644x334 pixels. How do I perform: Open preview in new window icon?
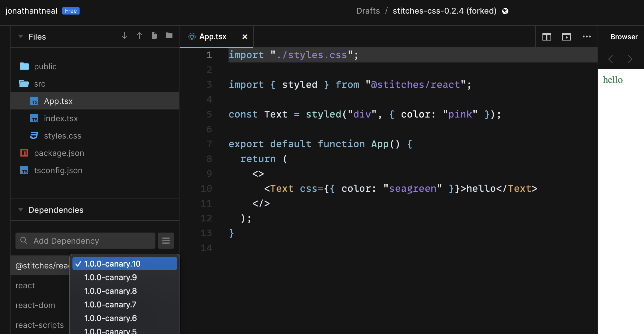[567, 37]
